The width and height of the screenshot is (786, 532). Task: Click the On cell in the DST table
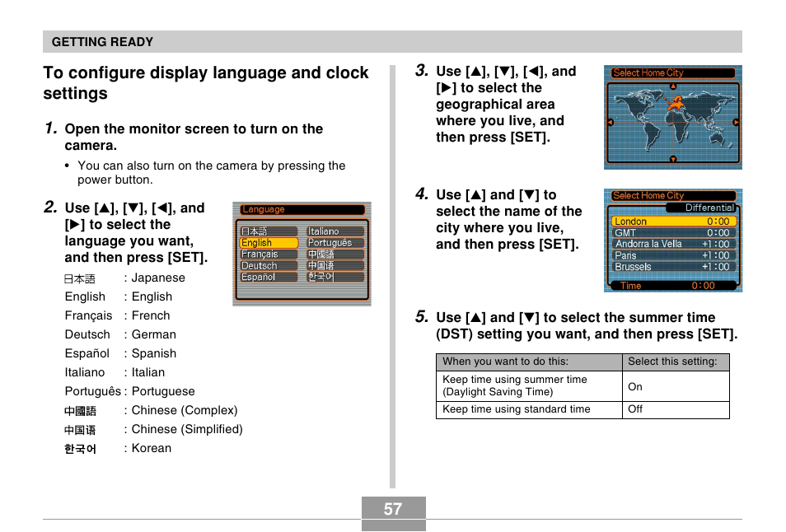(x=676, y=386)
